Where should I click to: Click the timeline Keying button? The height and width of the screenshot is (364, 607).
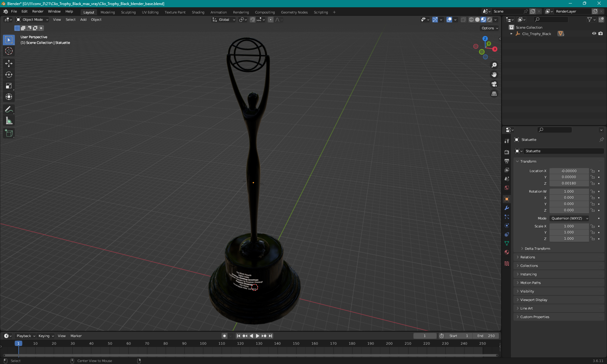coord(46,336)
